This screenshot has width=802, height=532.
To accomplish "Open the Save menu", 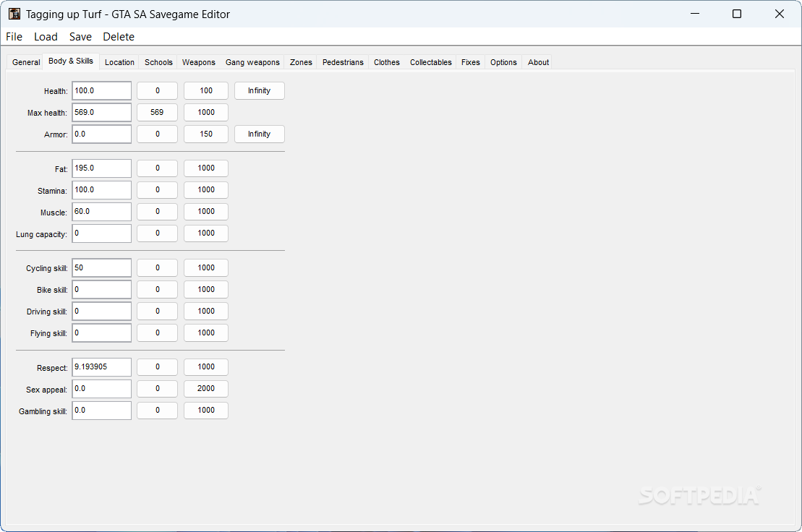I will tap(80, 37).
